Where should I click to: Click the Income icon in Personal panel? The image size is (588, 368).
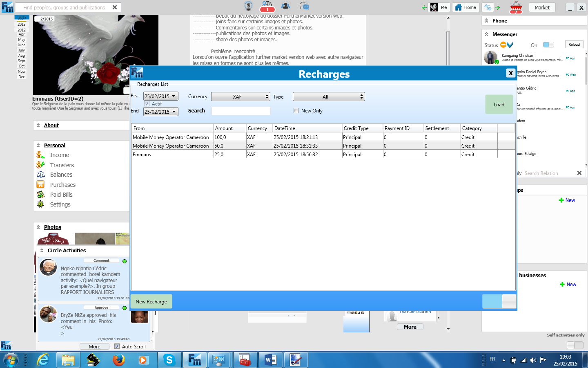coord(40,155)
